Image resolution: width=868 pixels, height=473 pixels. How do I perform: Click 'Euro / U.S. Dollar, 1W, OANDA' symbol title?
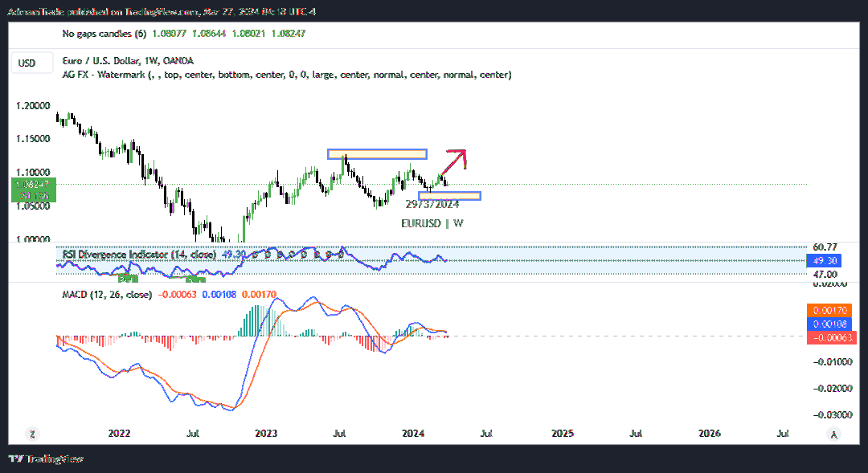click(128, 61)
